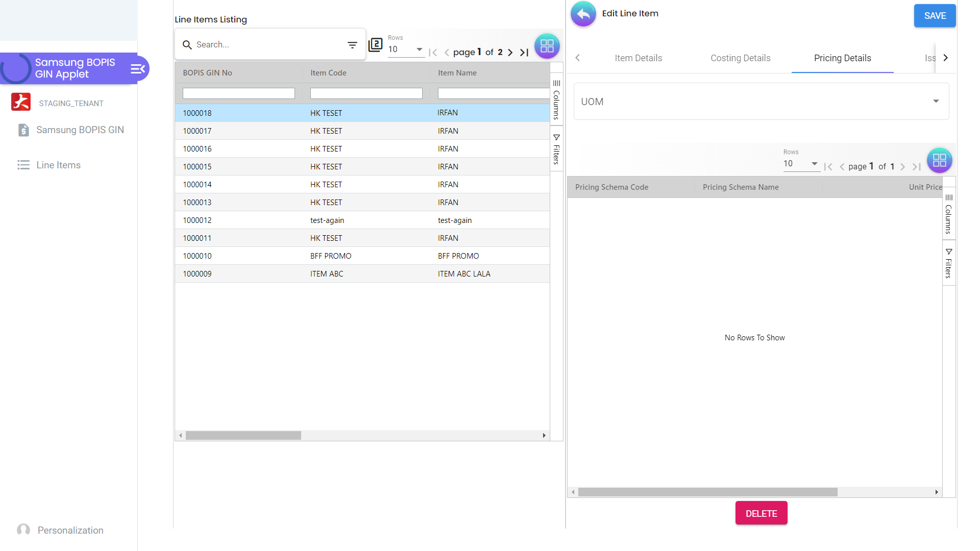
Task: Switch to Costing Details tab
Action: (x=740, y=58)
